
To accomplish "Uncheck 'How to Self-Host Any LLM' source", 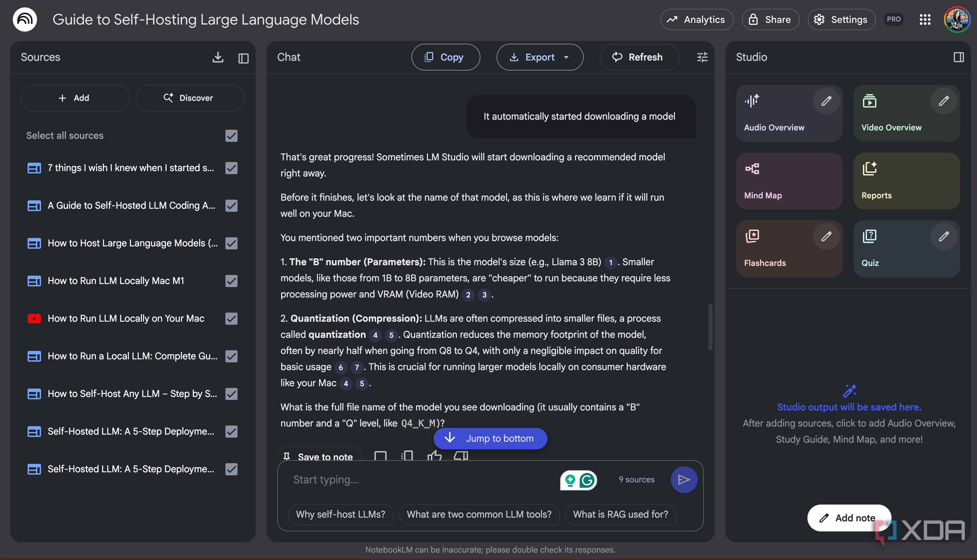I will click(231, 394).
